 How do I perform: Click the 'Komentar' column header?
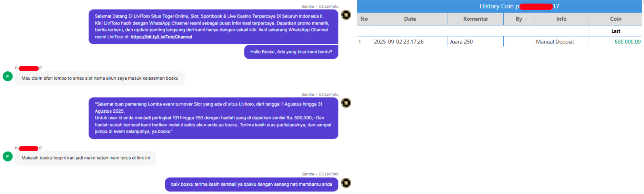tap(475, 19)
